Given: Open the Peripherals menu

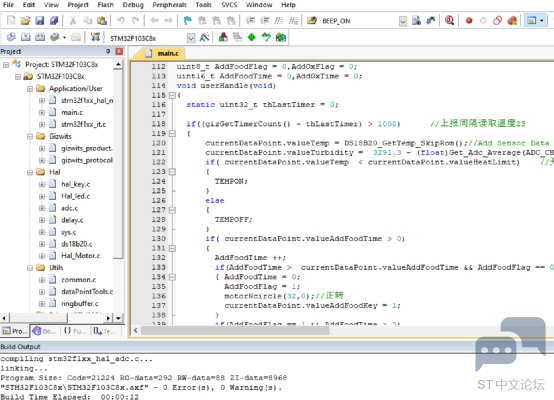Looking at the screenshot, I should [x=170, y=5].
